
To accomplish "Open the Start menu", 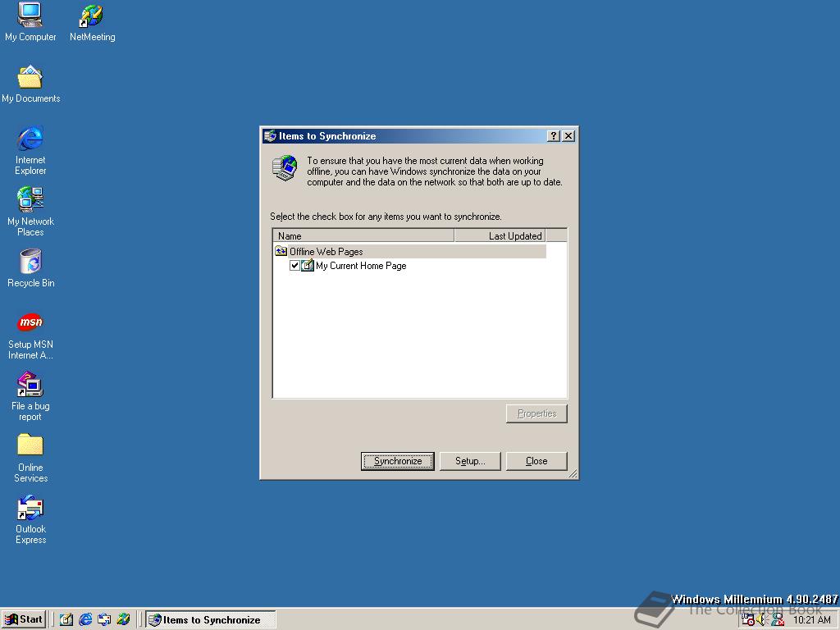I will pyautogui.click(x=24, y=620).
